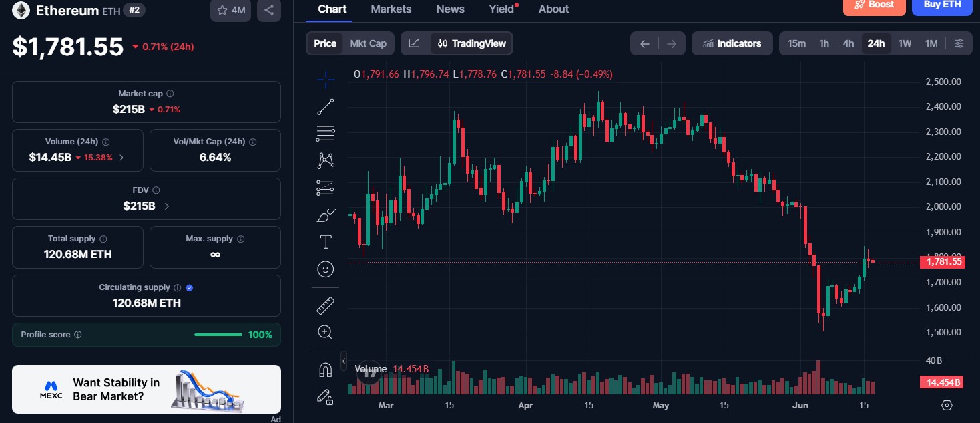Set chart interval to 1W
Viewport: 980px width, 423px height.
pos(905,43)
